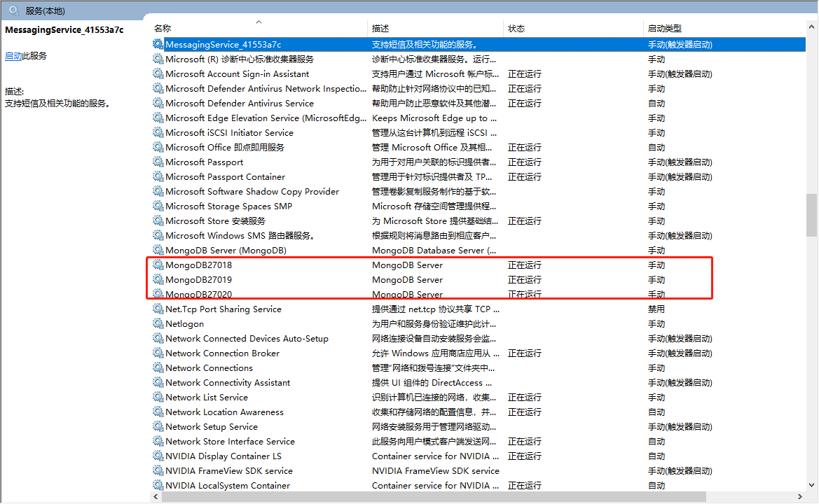Click the gear icon of MongoDB Server (MongoDB)
The height and width of the screenshot is (504, 819).
pyautogui.click(x=158, y=250)
